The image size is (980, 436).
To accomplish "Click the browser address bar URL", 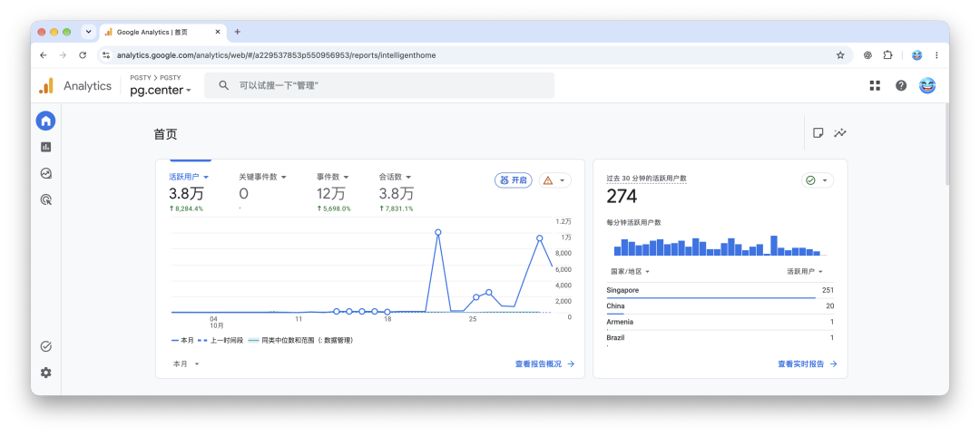I will point(276,55).
